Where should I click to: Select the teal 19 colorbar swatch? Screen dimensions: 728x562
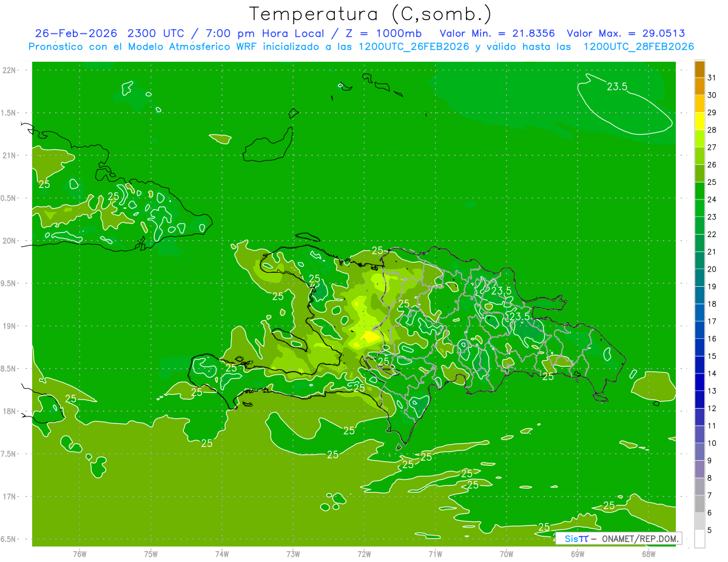(699, 295)
